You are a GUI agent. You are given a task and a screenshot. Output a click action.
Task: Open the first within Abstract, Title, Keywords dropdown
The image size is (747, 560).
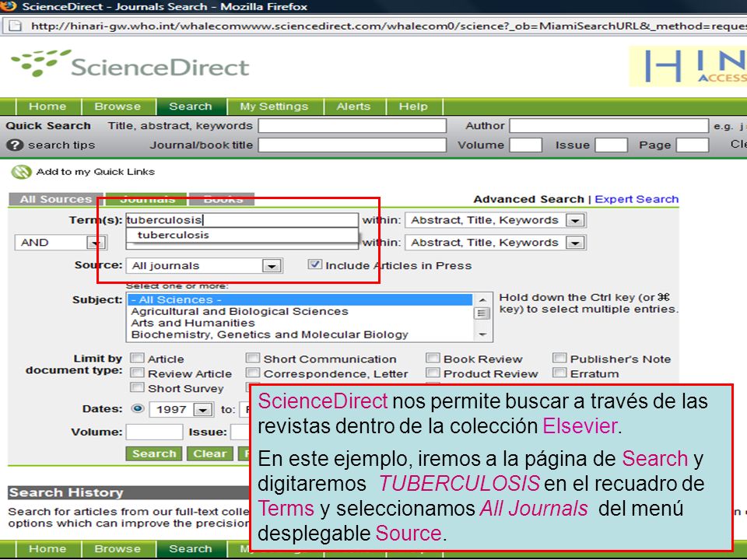click(495, 220)
